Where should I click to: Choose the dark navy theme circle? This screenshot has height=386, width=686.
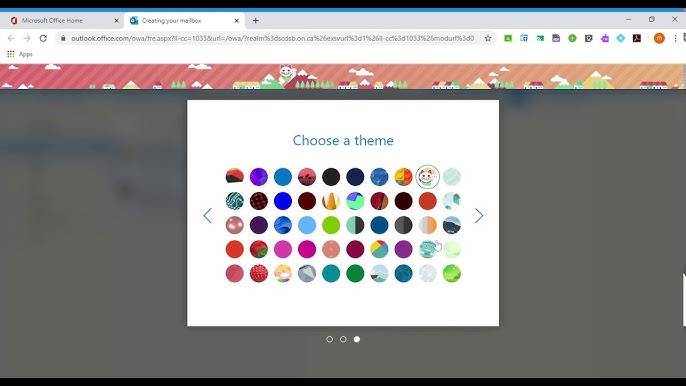coord(355,177)
